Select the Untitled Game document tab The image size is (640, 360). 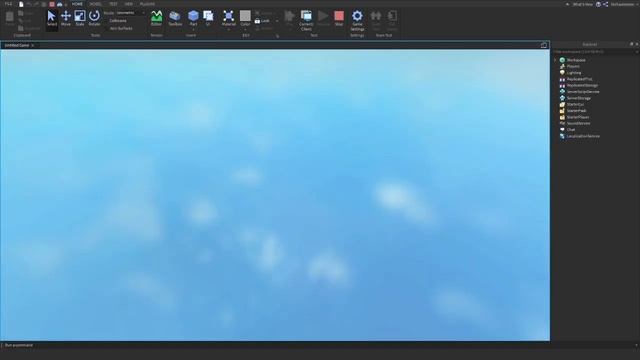pos(17,45)
